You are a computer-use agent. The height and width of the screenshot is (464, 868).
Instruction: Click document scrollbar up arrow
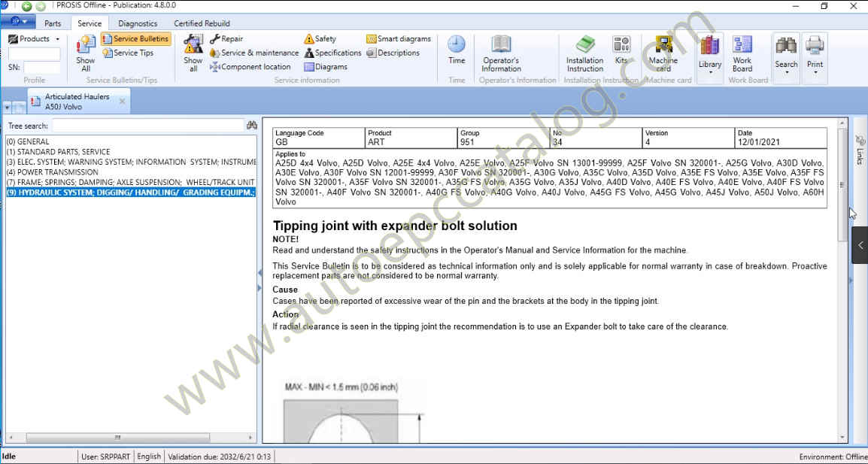click(x=842, y=122)
